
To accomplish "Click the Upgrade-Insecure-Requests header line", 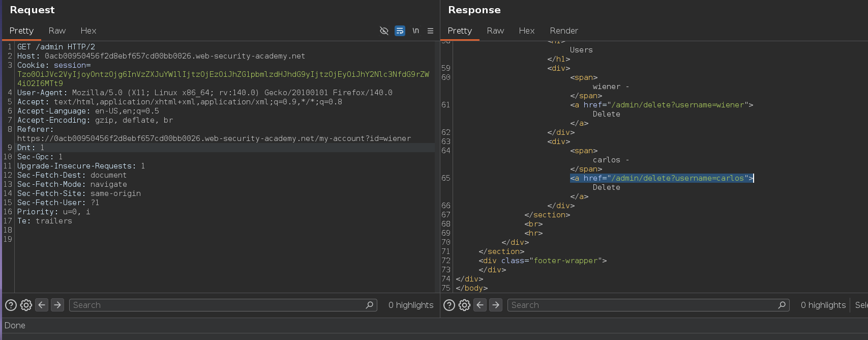I will click(x=81, y=166).
